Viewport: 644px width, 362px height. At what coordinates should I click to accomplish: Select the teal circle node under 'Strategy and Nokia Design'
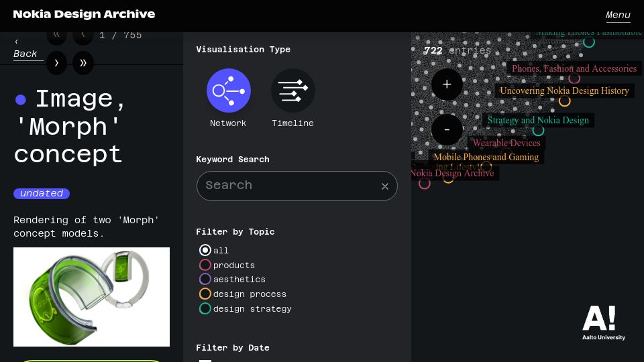538,131
